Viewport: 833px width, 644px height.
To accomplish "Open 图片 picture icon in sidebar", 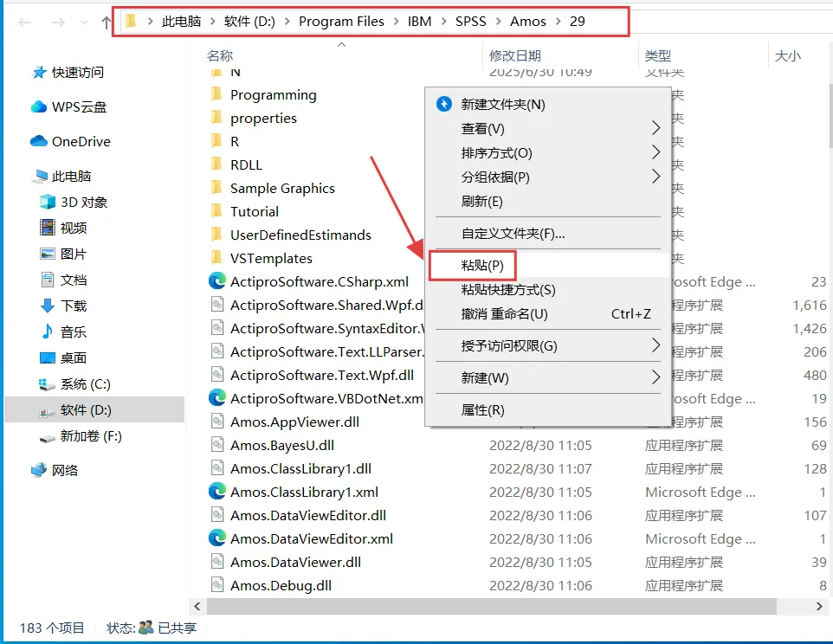I will coord(48,254).
